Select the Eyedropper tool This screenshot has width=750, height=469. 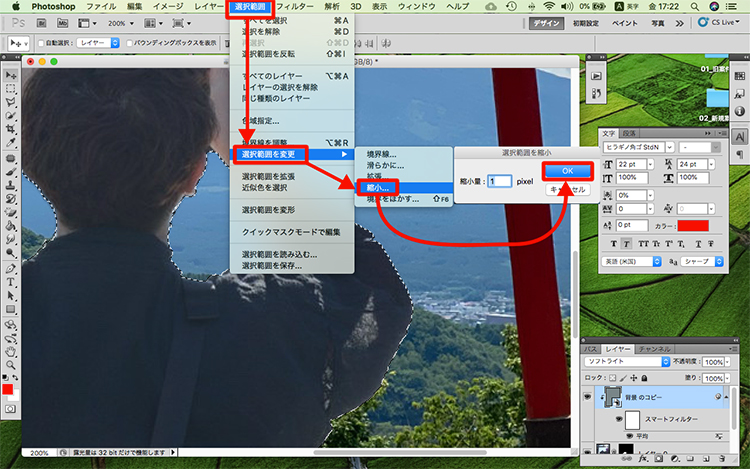coord(11,142)
